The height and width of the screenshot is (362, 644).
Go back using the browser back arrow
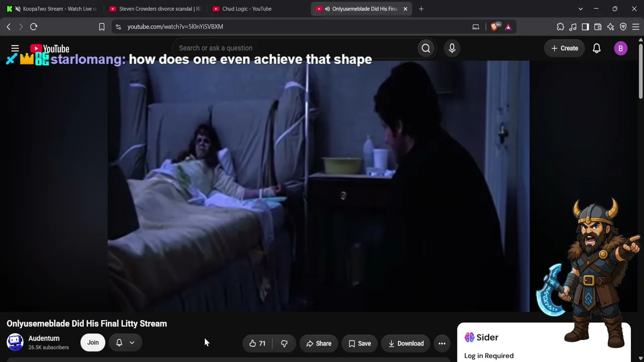pos(9,27)
